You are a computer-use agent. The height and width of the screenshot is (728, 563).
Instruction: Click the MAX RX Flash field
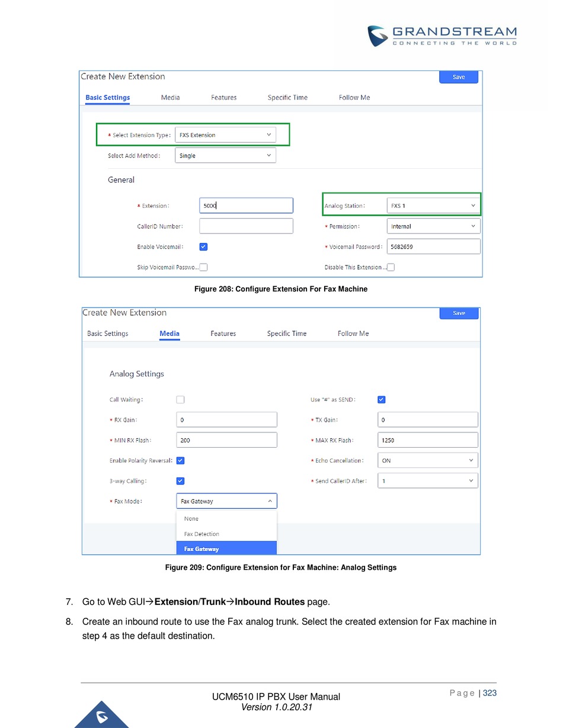tap(428, 440)
